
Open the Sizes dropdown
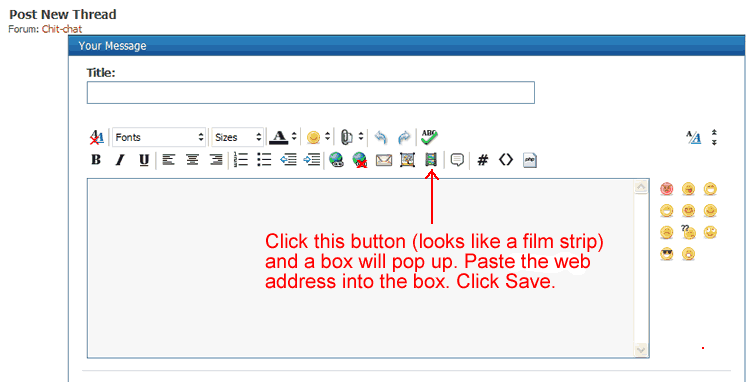coord(238,137)
